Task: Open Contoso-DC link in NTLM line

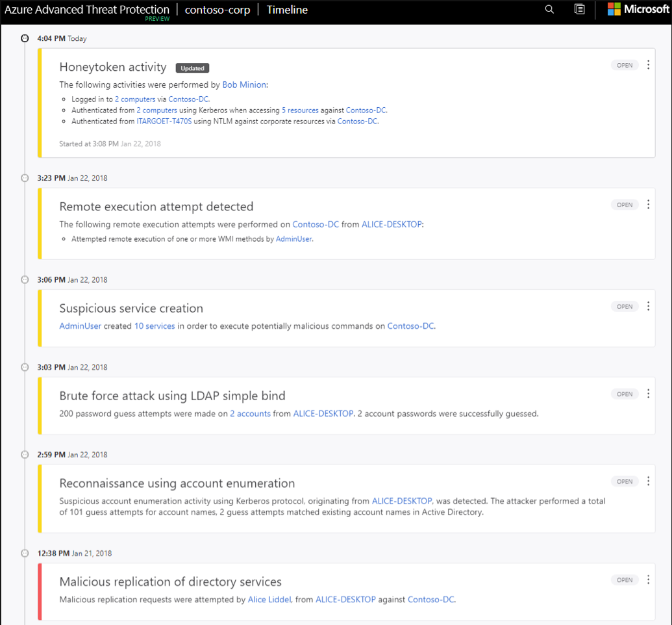Action: 358,121
